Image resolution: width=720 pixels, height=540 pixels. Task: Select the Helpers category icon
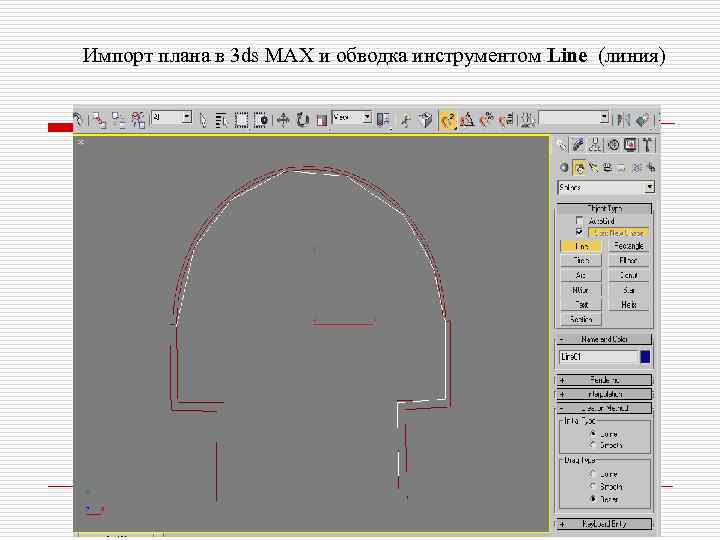(621, 168)
